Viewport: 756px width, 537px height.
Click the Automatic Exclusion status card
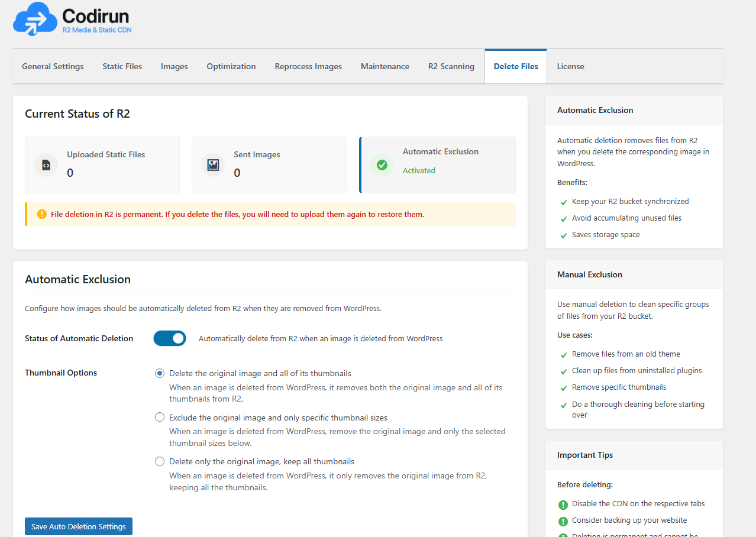(x=437, y=165)
